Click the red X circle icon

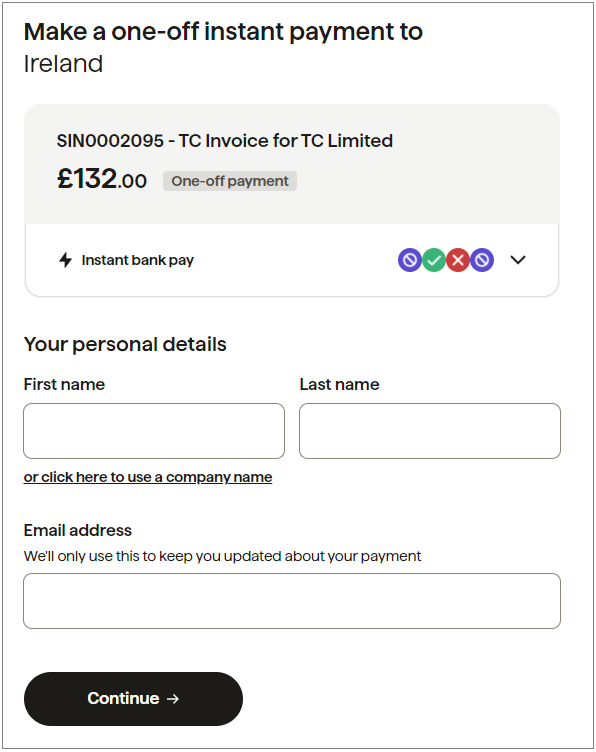(x=458, y=260)
